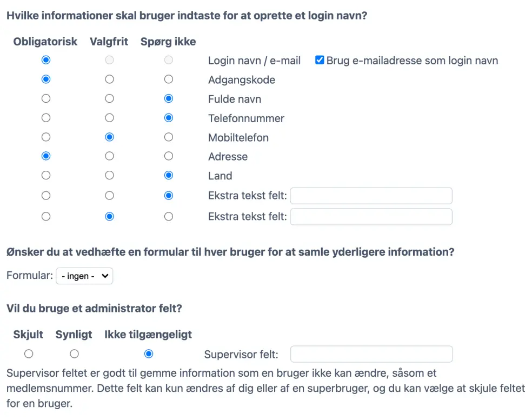Click the second Ekstra tekst felt input box
The image size is (532, 420).
pos(371,216)
